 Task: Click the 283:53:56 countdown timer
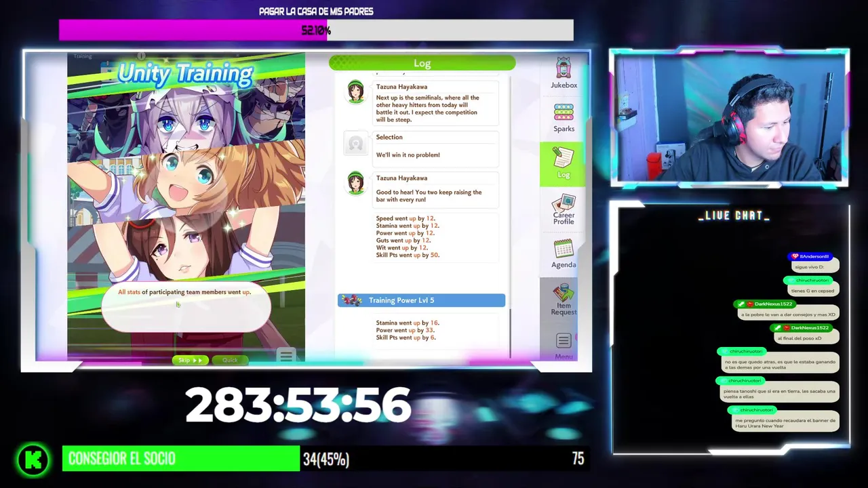click(x=298, y=405)
